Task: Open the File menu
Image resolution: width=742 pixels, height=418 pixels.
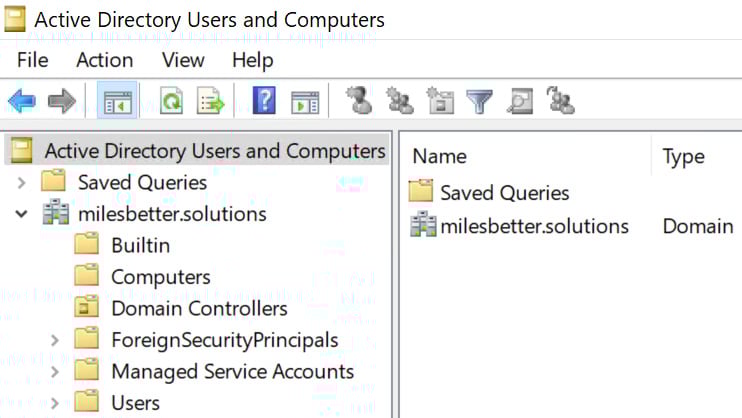Action: click(33, 60)
